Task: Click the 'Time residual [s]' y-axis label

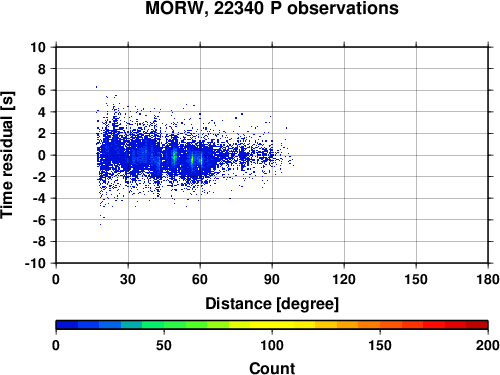Action: pos(7,155)
